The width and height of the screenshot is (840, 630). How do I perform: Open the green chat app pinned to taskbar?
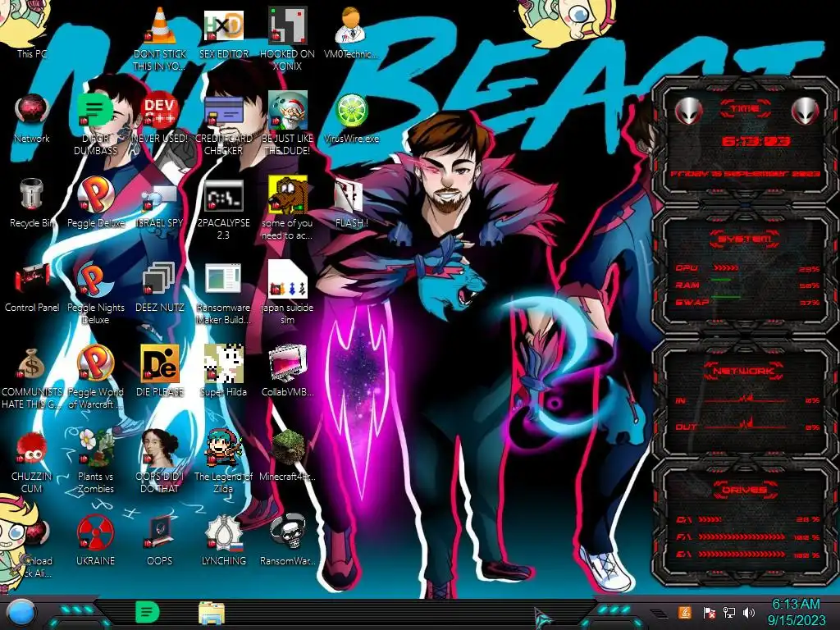[148, 612]
